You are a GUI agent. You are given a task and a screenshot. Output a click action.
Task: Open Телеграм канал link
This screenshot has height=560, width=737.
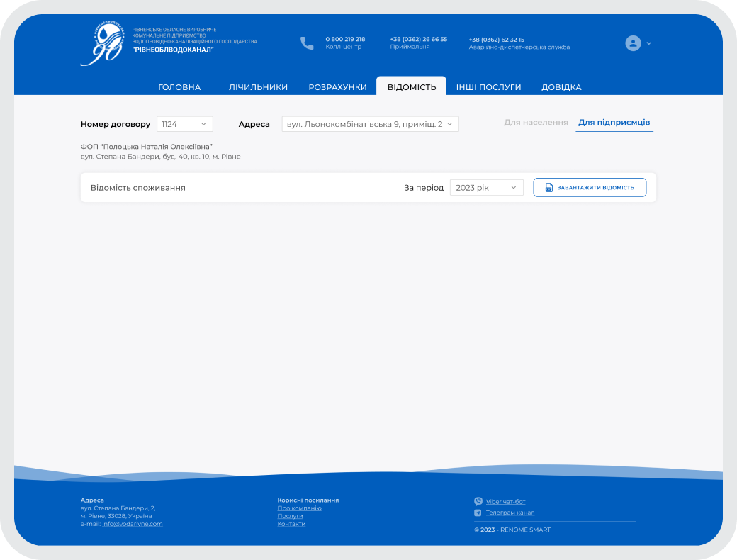point(510,513)
